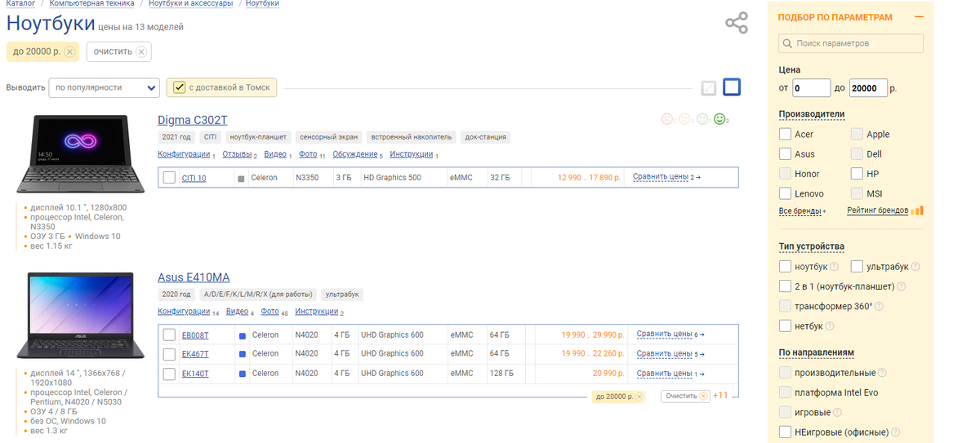Click 'Очистить' under Asus configurations

tap(685, 396)
